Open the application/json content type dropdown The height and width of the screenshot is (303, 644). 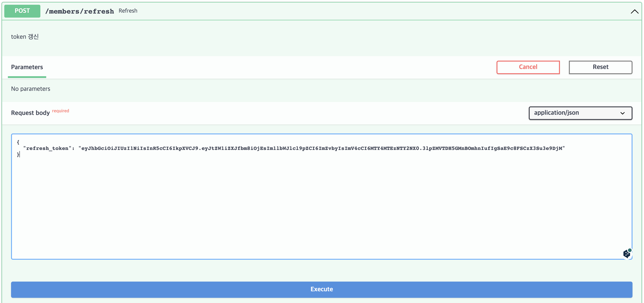click(575, 113)
